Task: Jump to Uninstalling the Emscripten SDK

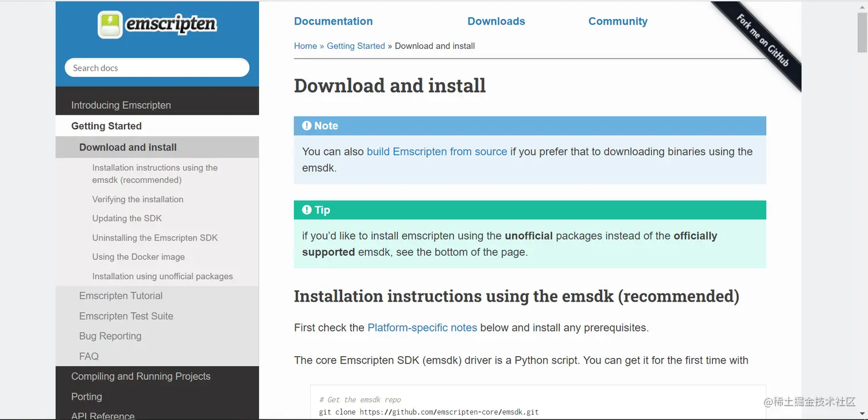Action: click(155, 238)
